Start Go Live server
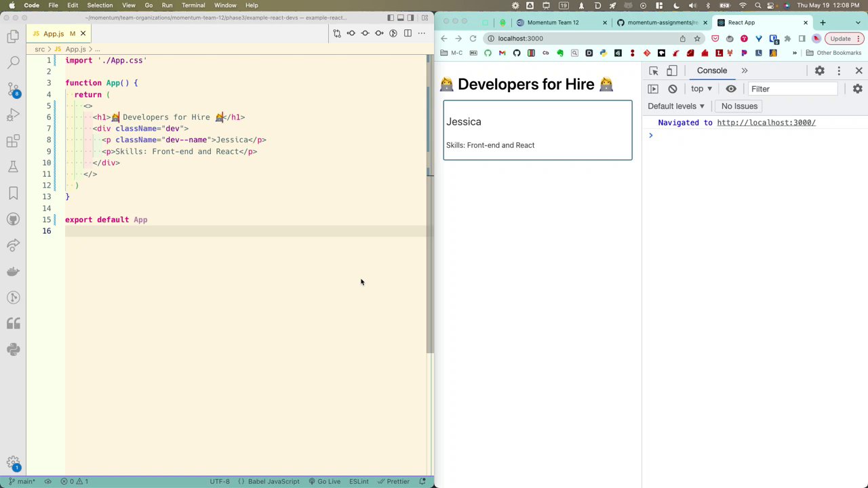The image size is (868, 488). [x=325, y=481]
